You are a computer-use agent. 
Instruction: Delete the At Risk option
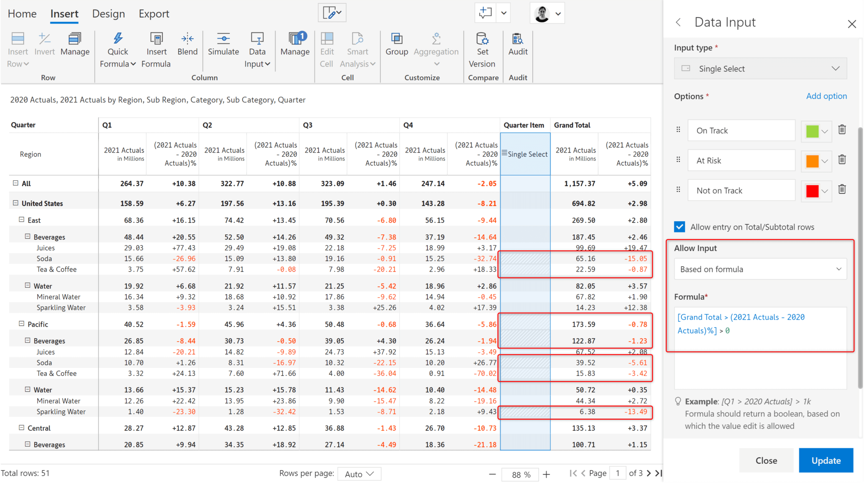point(842,160)
